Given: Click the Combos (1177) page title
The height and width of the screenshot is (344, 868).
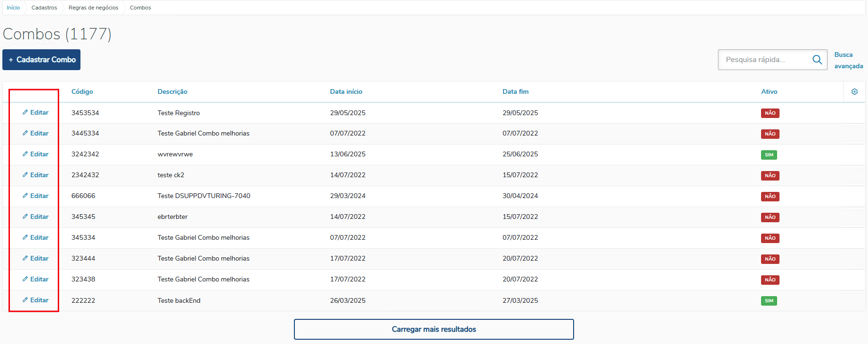Looking at the screenshot, I should (x=57, y=34).
